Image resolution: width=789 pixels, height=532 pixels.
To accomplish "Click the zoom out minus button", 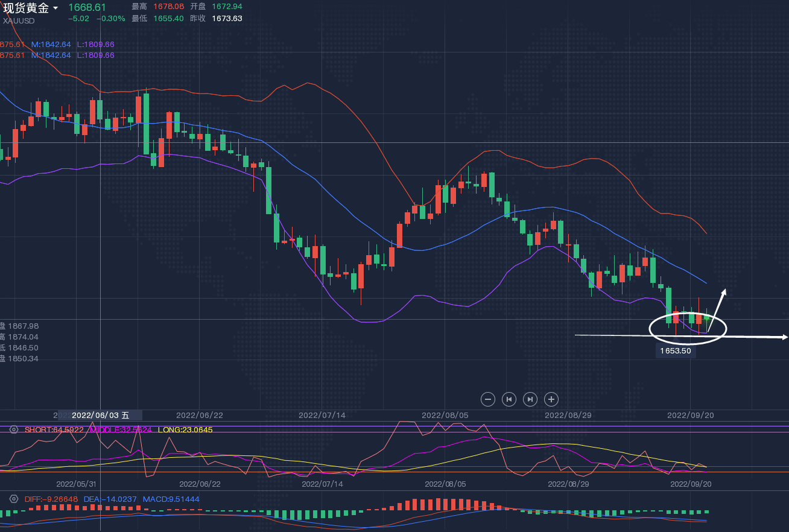I will pos(489,399).
